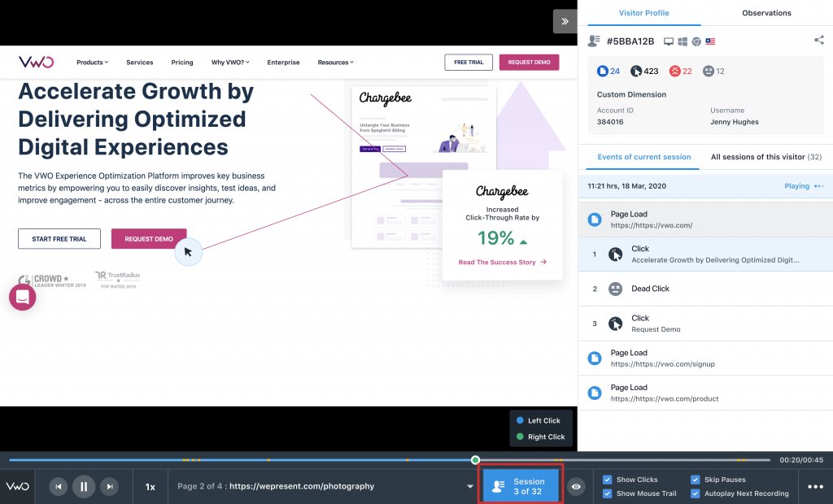Select Page Load vwo.com/product event
This screenshot has height=504, width=833.
coord(705,393)
